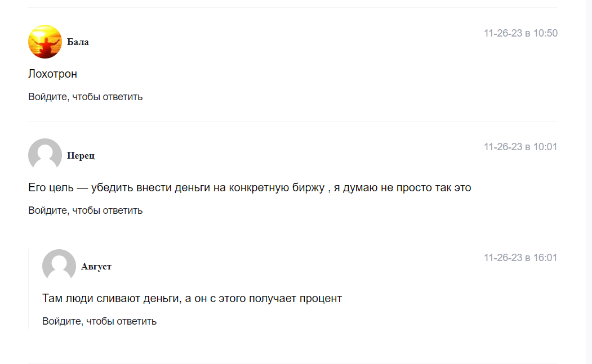The image size is (592, 364).
Task: Click "Войдите, чтобы ответить" under Лохотрон comment
Action: (86, 97)
